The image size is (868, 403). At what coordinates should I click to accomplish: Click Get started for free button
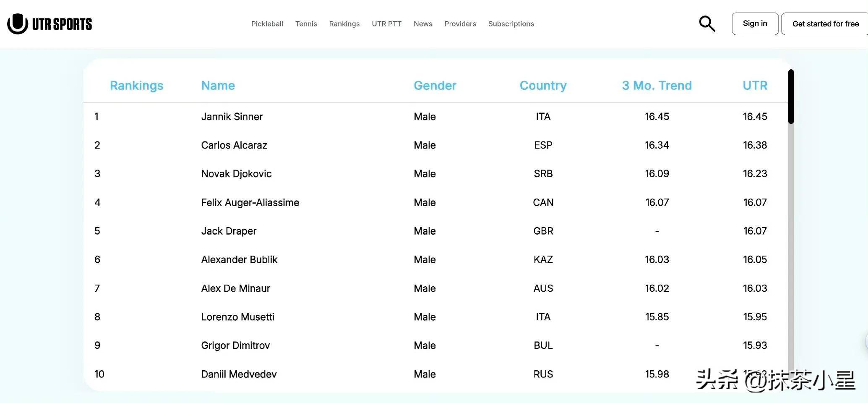point(825,24)
